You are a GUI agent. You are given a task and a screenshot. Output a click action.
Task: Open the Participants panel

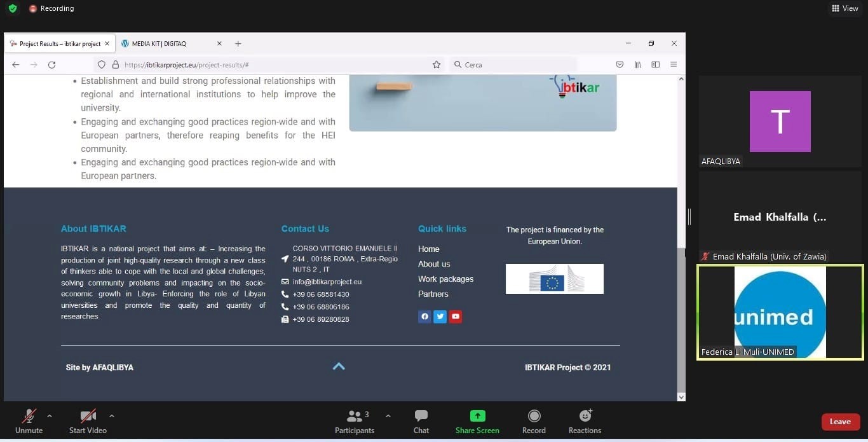pos(355,422)
